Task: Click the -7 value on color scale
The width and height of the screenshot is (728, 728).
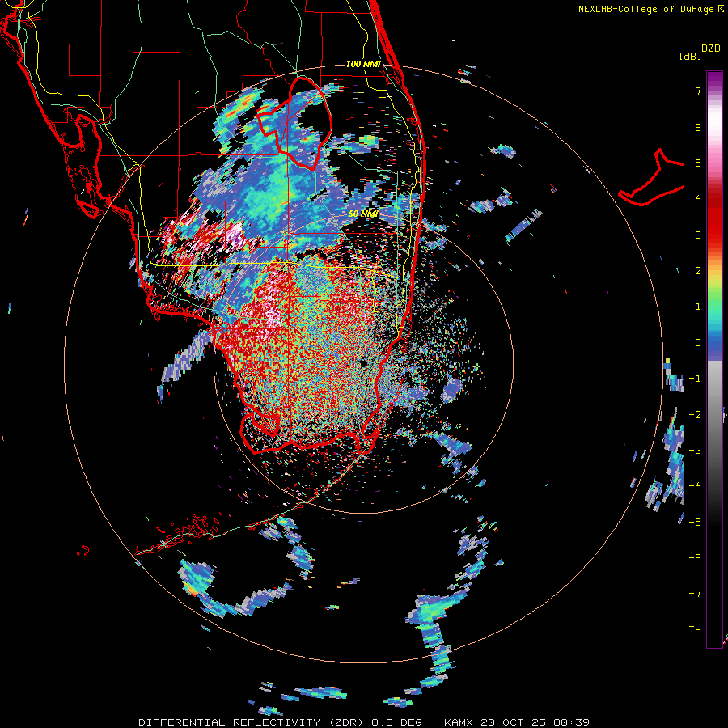Action: [x=695, y=594]
